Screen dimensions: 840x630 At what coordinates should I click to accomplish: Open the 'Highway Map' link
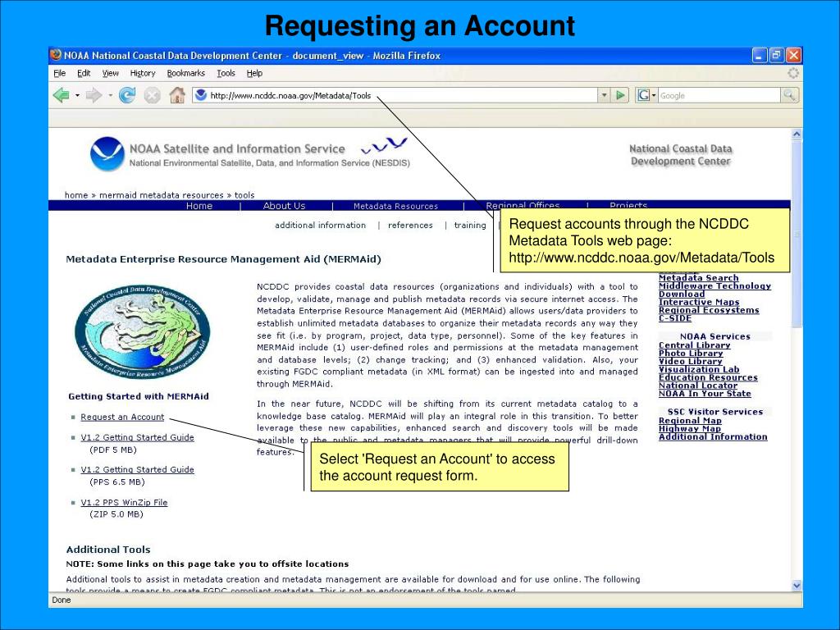(689, 428)
